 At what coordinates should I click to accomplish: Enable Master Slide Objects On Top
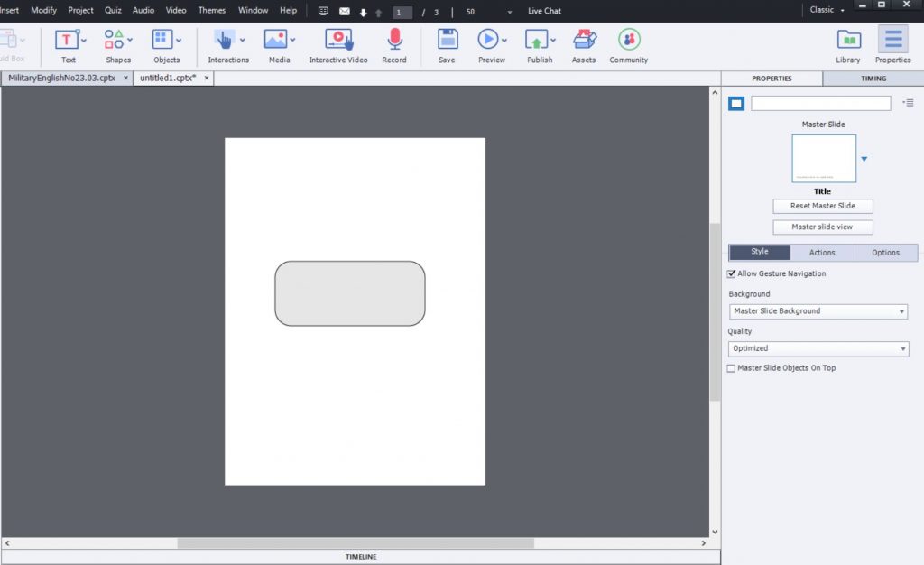[731, 367]
